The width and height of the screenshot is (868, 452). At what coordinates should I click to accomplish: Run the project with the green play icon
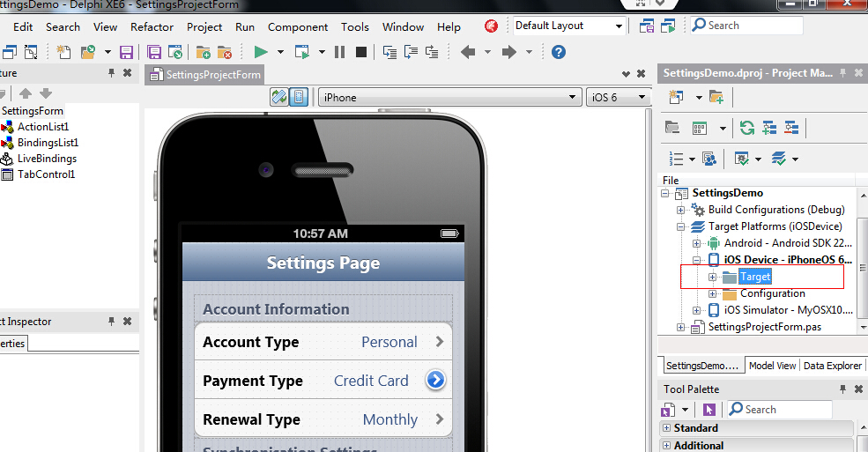260,52
